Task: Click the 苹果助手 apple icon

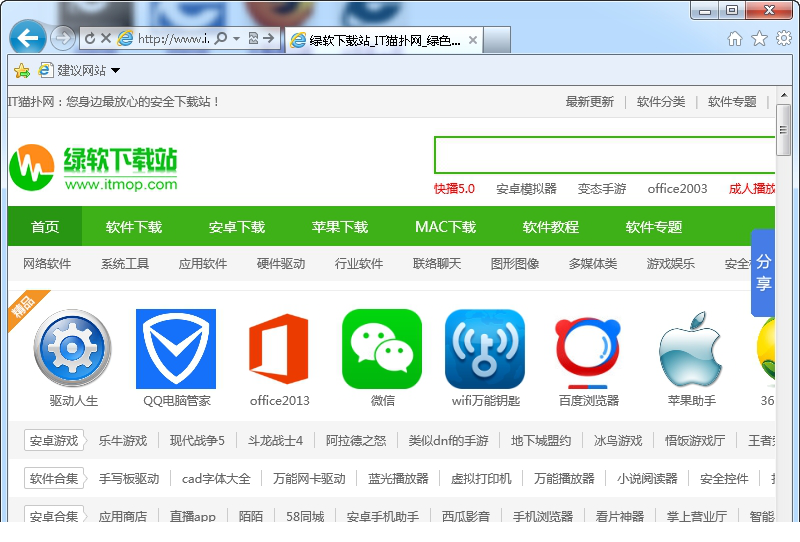Action: point(691,349)
